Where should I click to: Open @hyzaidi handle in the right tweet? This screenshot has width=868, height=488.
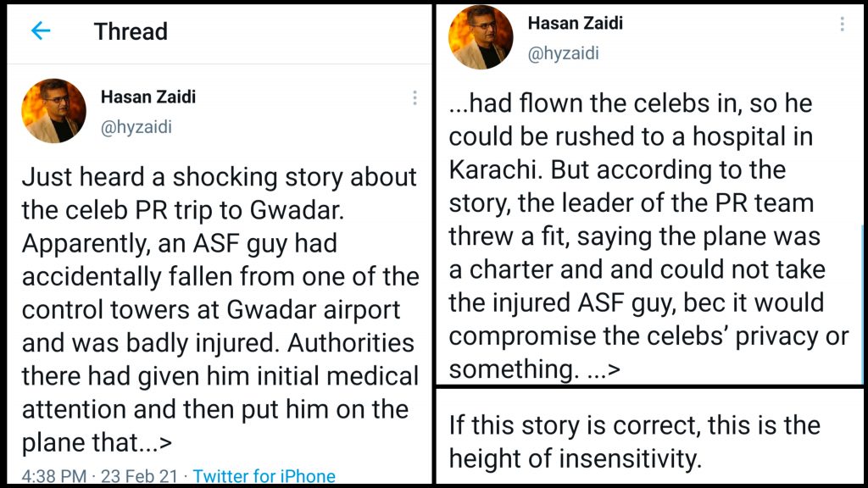pyautogui.click(x=563, y=53)
